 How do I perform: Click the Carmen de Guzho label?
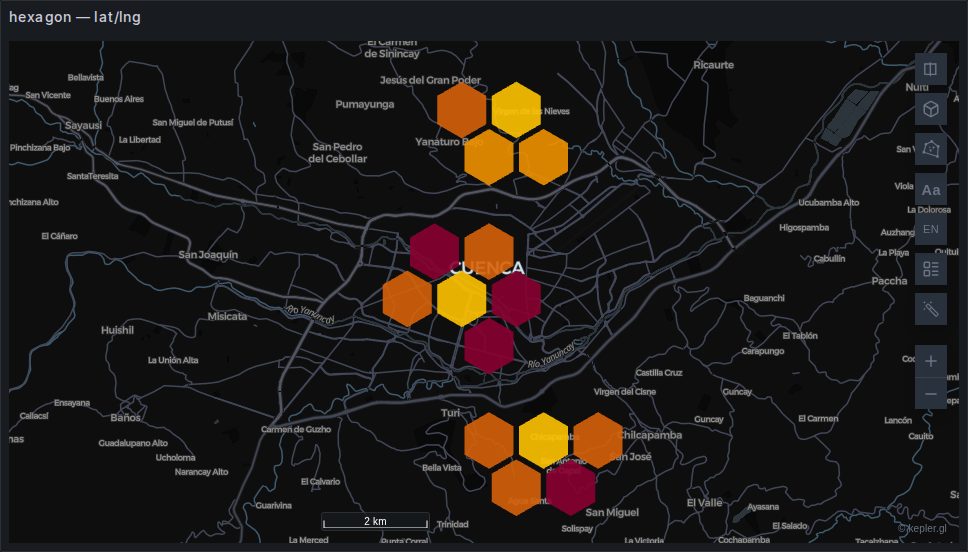[296, 429]
